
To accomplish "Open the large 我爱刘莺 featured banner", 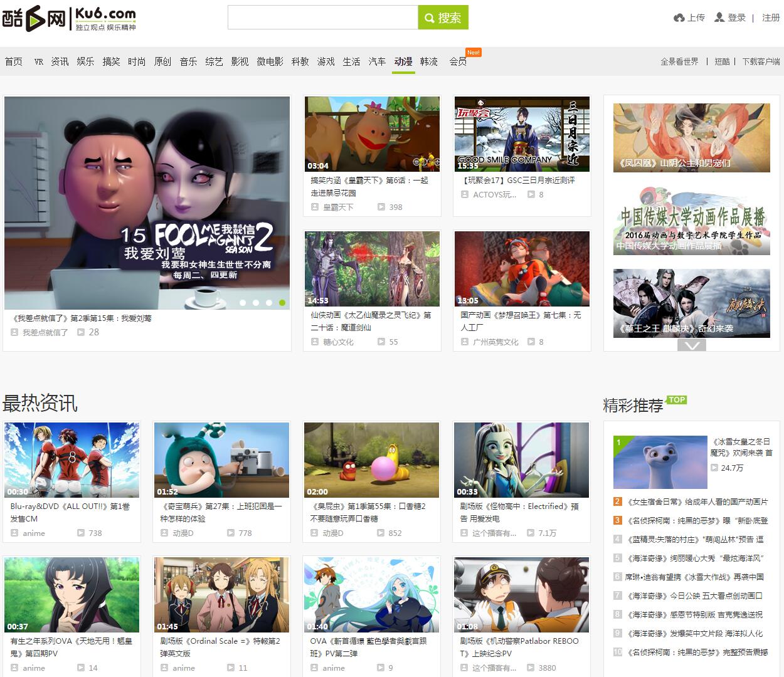I will [x=147, y=202].
